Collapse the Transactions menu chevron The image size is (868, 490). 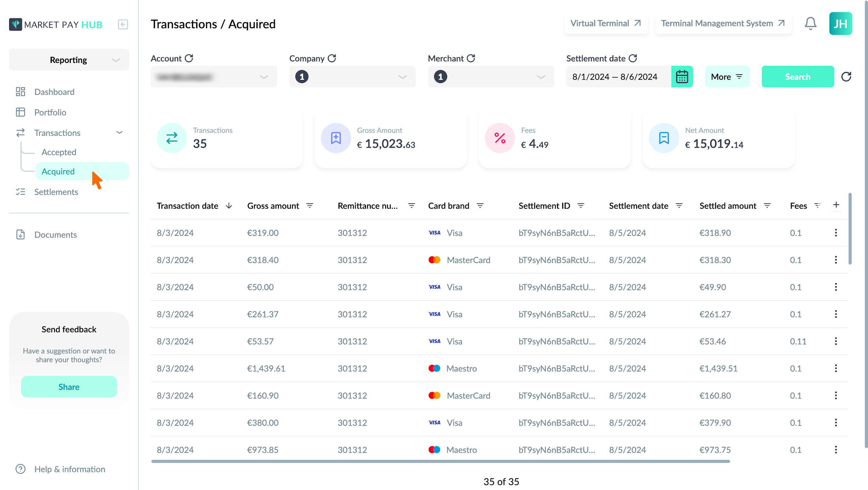pyautogui.click(x=119, y=132)
